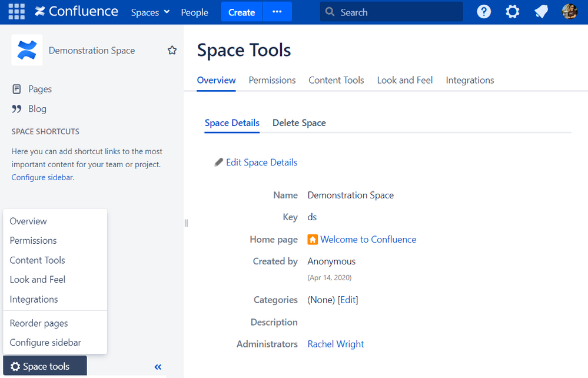
Task: Switch to the Overview tab
Action: coord(217,80)
